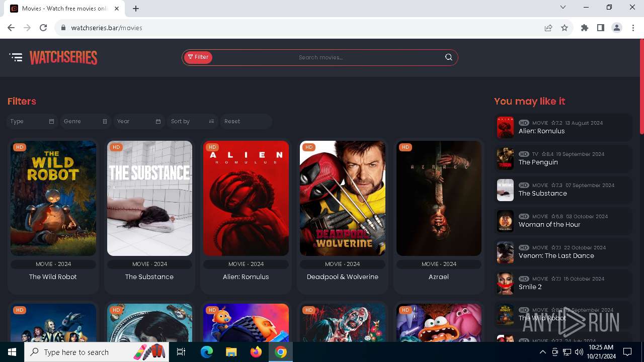Image resolution: width=644 pixels, height=362 pixels.
Task: Open the volume control in tray
Action: (x=579, y=352)
